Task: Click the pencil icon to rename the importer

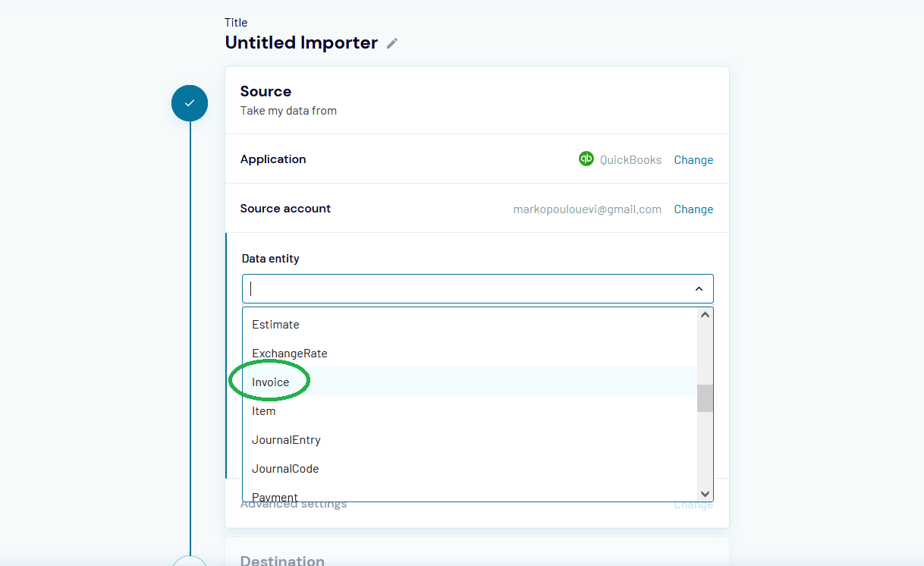Action: [x=391, y=43]
